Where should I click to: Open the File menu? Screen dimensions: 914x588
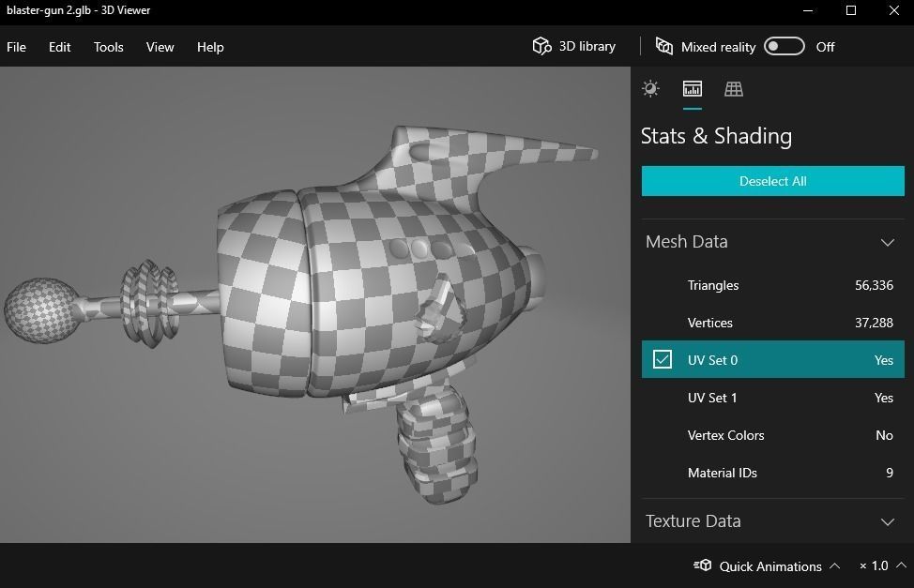pos(16,47)
